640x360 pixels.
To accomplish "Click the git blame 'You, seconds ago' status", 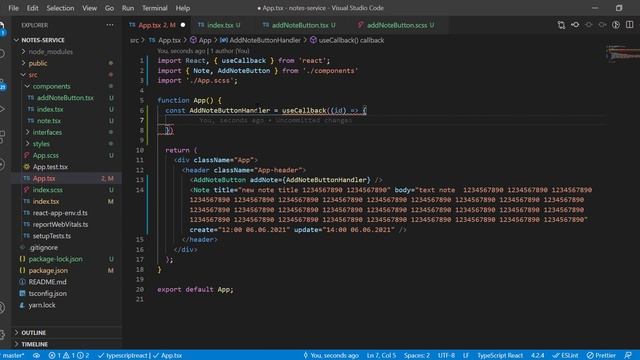I will 331,356.
